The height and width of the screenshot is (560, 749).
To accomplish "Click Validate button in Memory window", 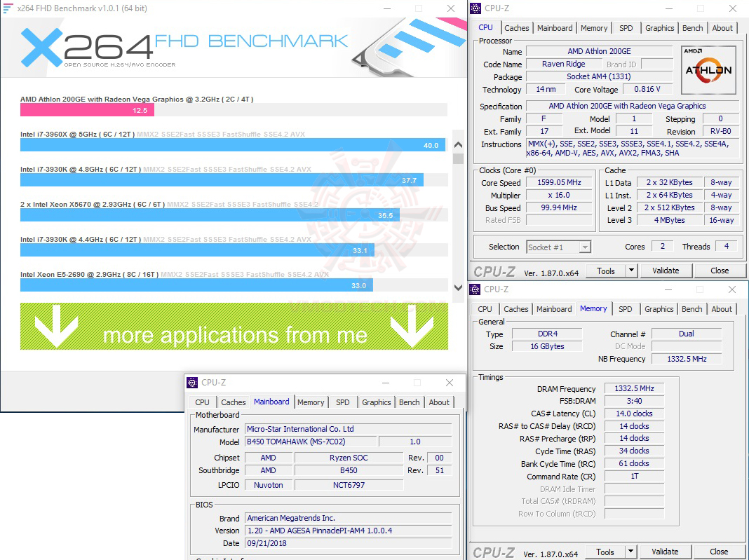I will (664, 552).
